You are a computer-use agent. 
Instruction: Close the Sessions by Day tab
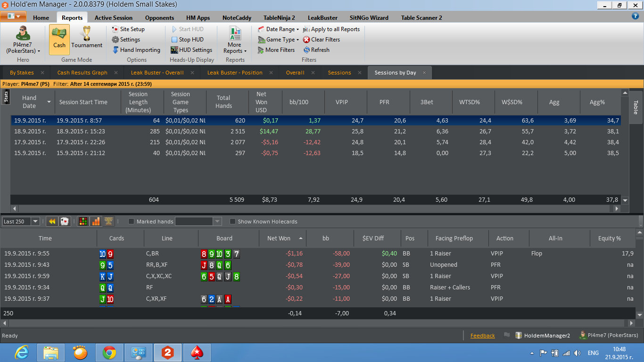(424, 73)
